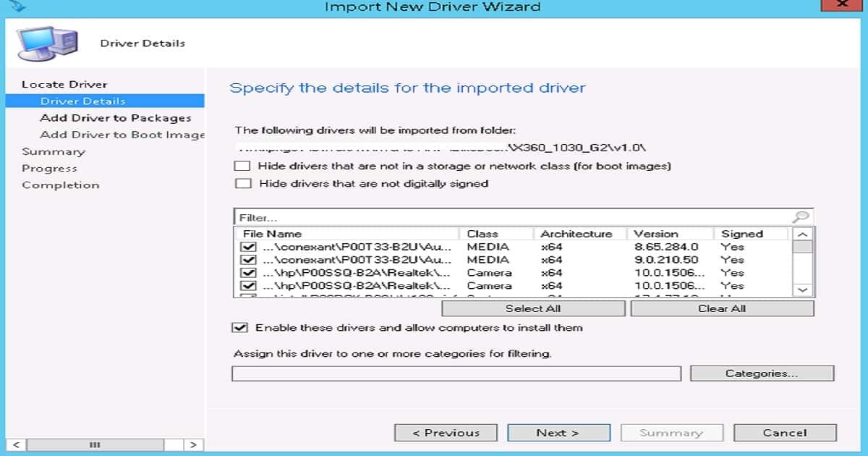Uncheck "Enable these drivers and allow computers to install them"
Viewport: 868px width, 456px height.
(244, 327)
